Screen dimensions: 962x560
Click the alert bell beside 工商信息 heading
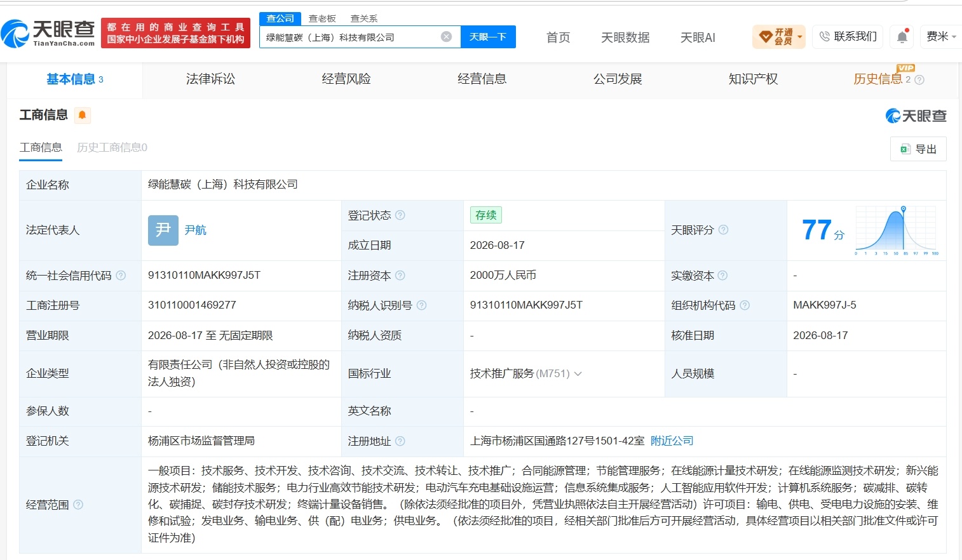pos(83,115)
